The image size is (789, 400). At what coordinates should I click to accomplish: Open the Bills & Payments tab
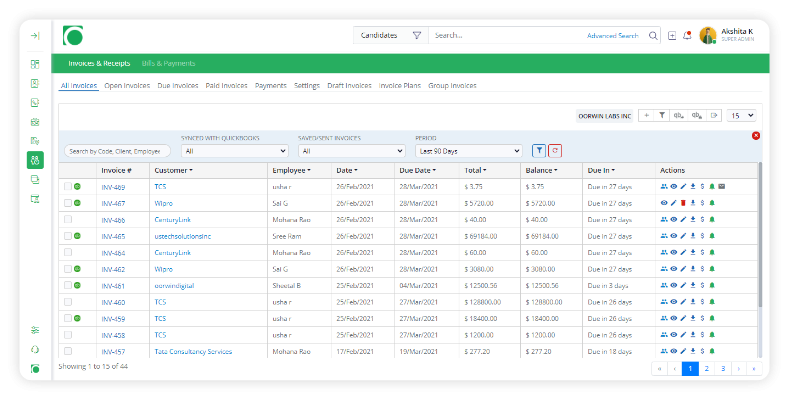tap(168, 63)
